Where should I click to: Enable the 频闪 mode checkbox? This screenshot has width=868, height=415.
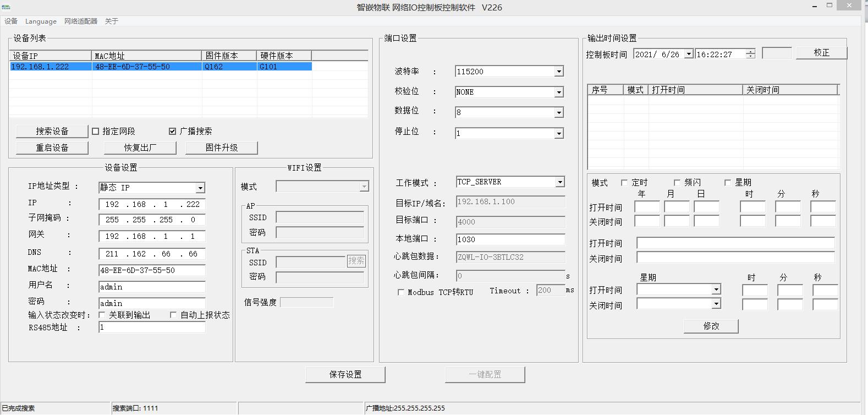coord(677,182)
